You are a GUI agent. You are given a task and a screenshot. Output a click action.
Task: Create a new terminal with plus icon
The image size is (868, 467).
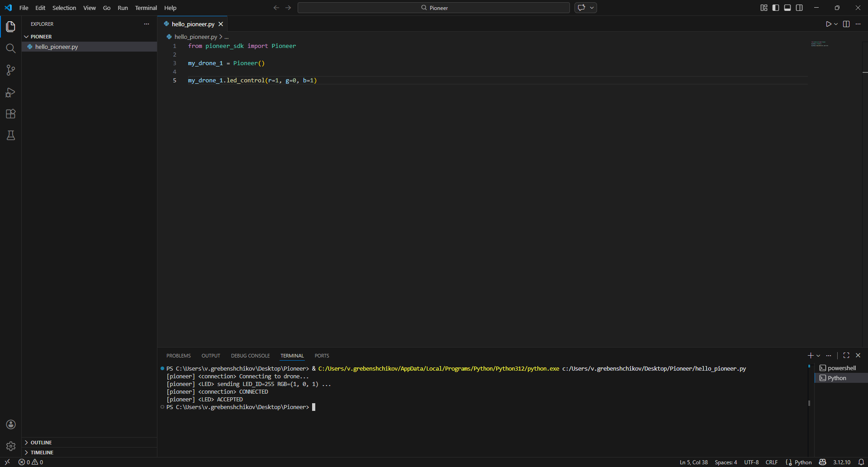click(811, 356)
